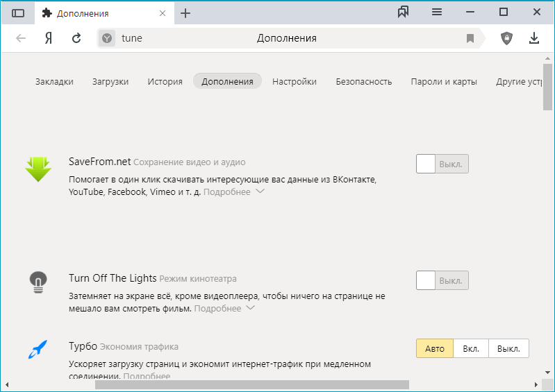
Task: Switch to the Закладки section
Action: pyautogui.click(x=54, y=81)
